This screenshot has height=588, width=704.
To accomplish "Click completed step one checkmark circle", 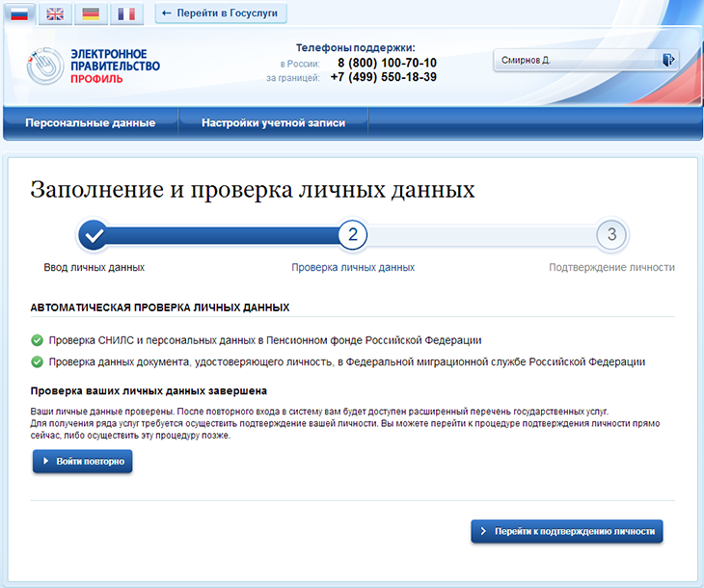I will [94, 235].
